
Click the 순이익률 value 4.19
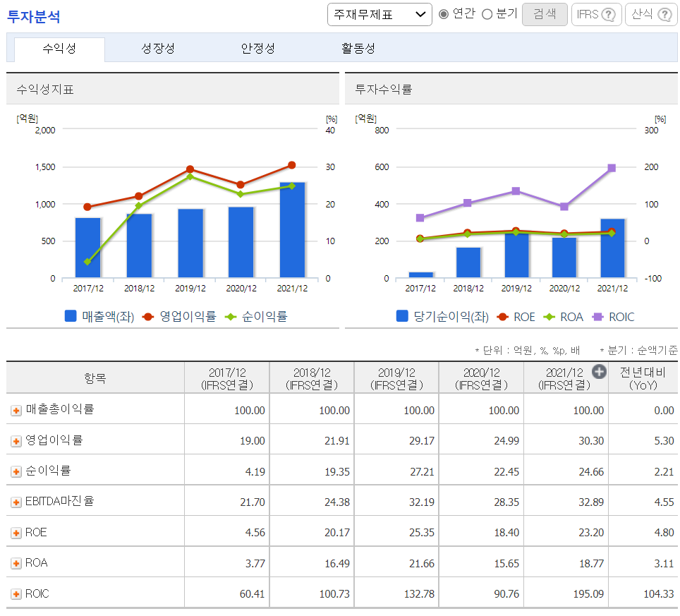[x=255, y=471]
